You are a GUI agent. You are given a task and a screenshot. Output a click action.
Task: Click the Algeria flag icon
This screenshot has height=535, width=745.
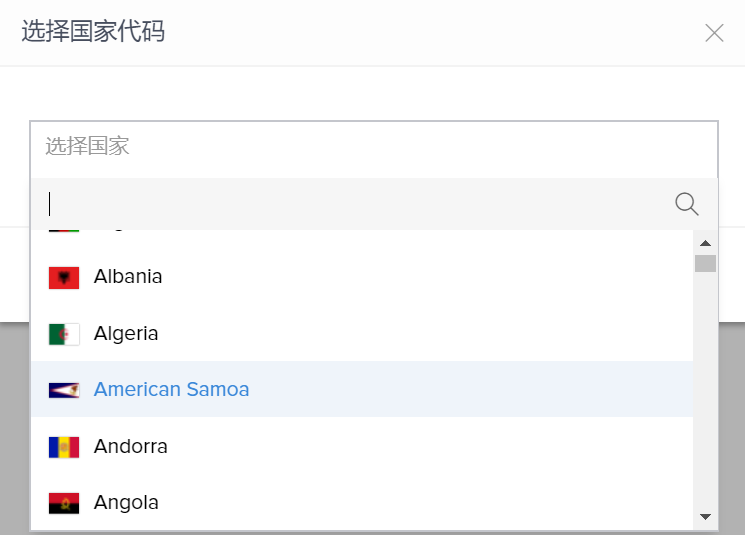[63, 334]
